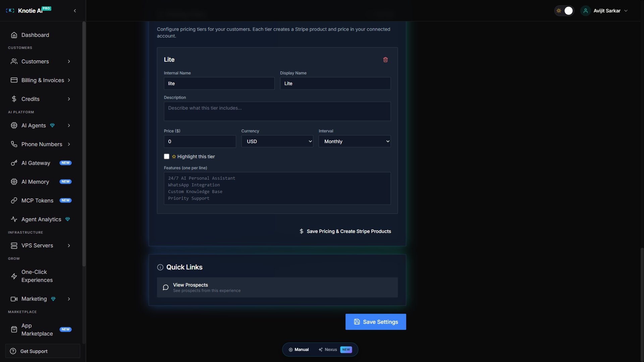Focus the Features textarea
Viewport: 644px width, 362px height.
click(277, 188)
